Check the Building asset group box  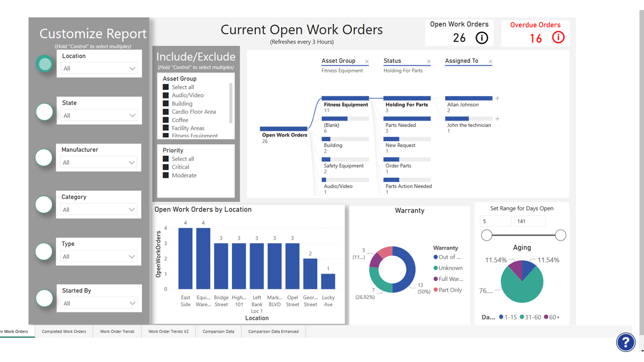tap(166, 104)
